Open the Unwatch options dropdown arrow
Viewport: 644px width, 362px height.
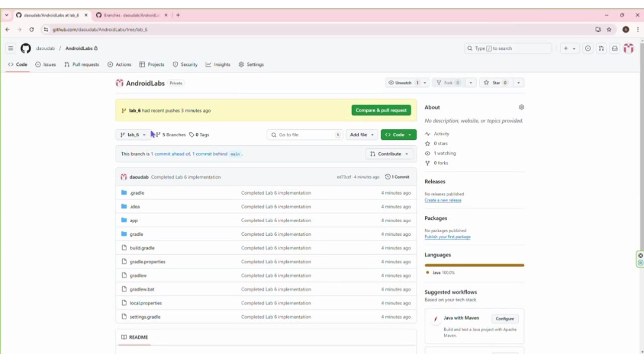(x=425, y=83)
